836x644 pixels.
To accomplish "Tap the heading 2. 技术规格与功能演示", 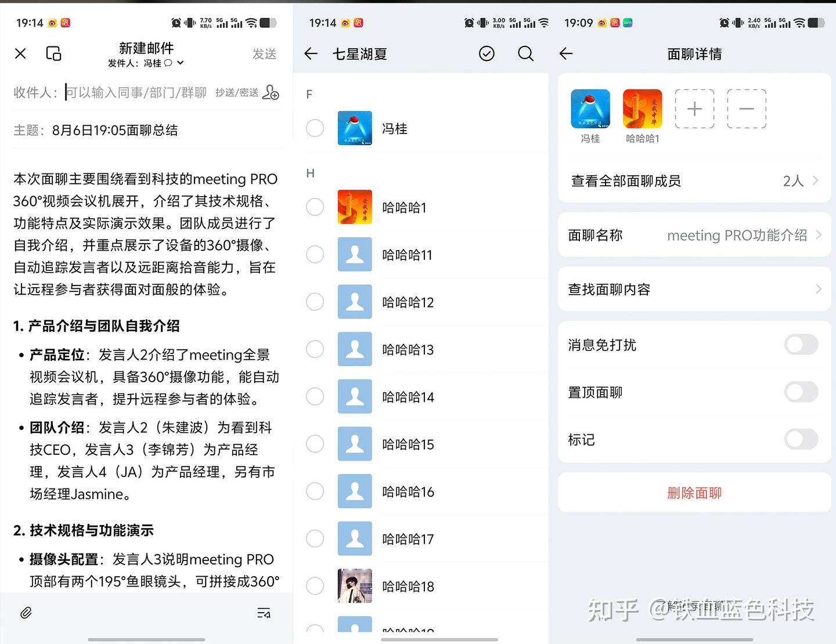I will [84, 530].
